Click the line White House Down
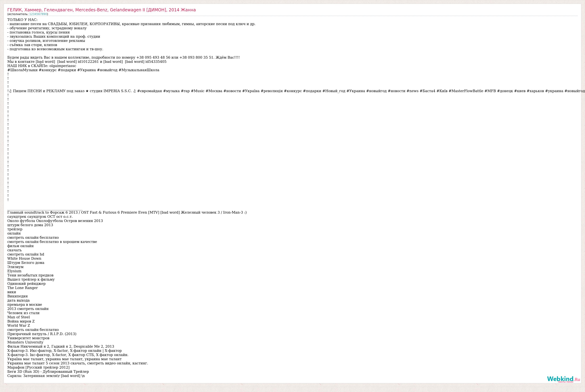The image size is (585, 392). tap(24, 258)
